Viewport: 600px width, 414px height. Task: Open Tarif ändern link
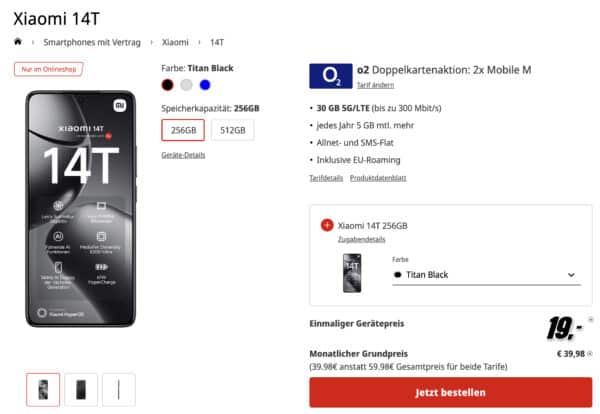(x=375, y=85)
